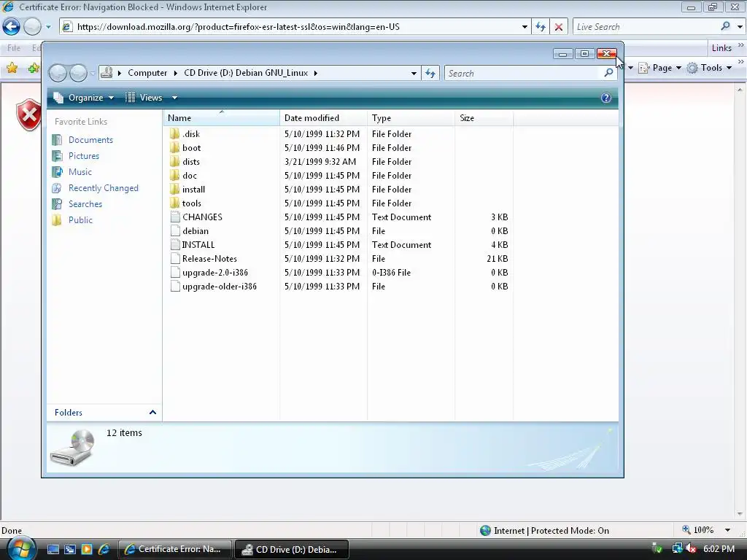This screenshot has width=747, height=560.
Task: Switch to Certificate Error taskbar button
Action: [174, 549]
